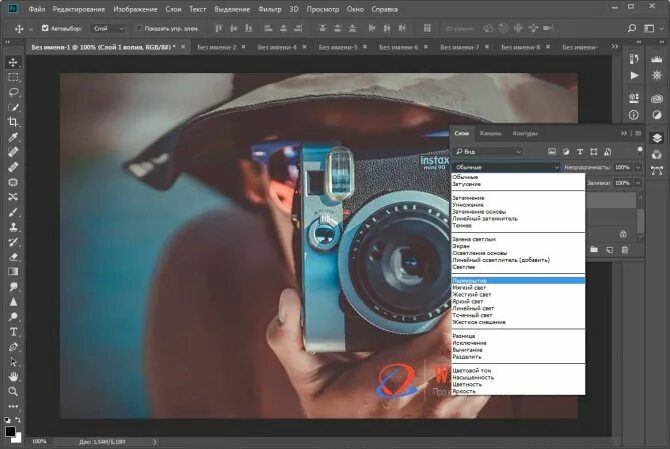Create a new group folder icon
Image resolution: width=670 pixels, height=449 pixels.
pos(594,250)
